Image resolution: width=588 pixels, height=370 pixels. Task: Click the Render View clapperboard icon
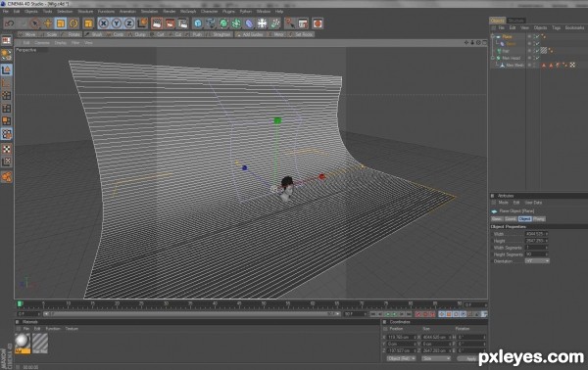(157, 23)
